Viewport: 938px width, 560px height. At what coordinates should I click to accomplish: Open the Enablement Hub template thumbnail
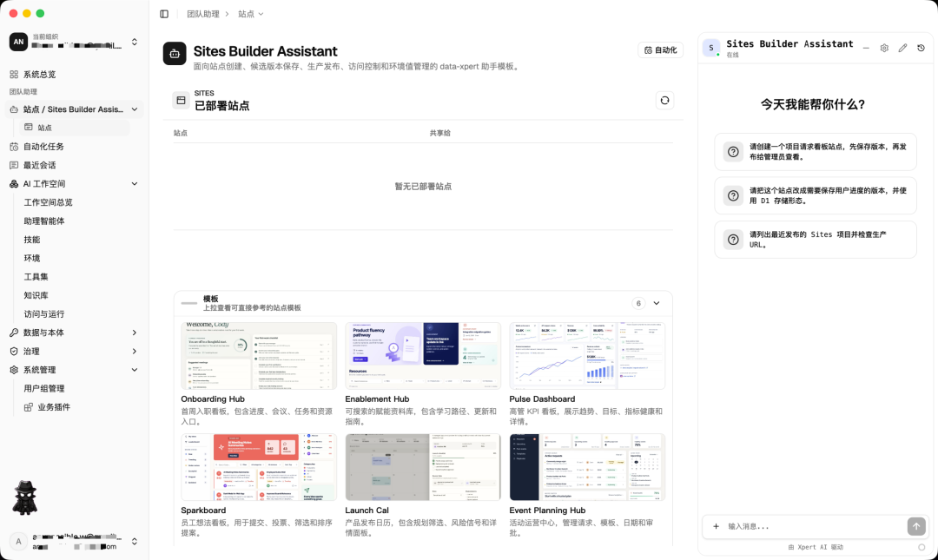pos(422,356)
